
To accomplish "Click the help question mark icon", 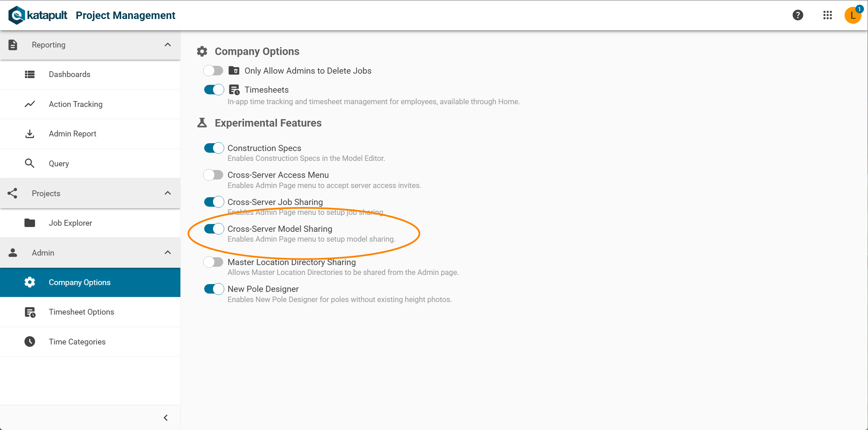I will point(798,15).
